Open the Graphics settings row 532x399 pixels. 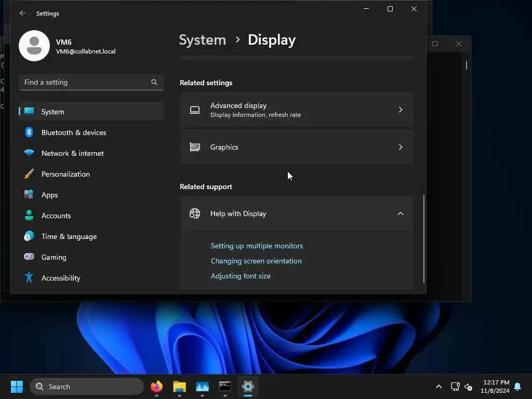pyautogui.click(x=297, y=147)
